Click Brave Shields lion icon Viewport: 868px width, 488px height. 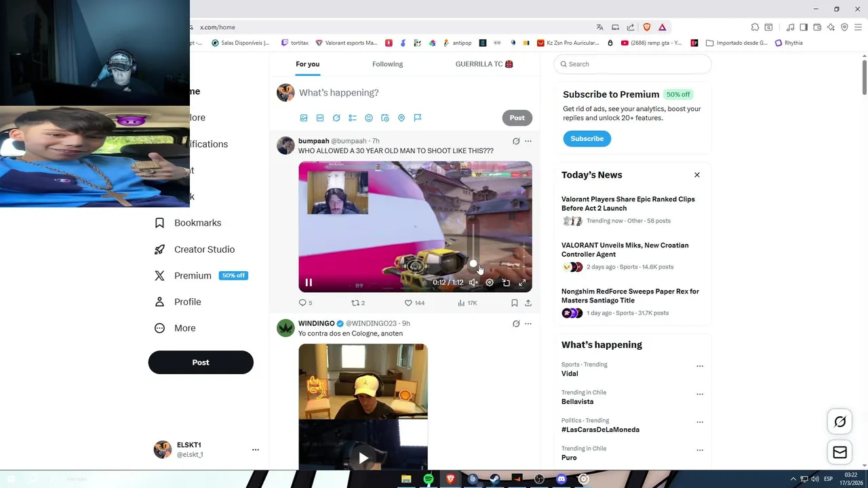[x=646, y=27]
